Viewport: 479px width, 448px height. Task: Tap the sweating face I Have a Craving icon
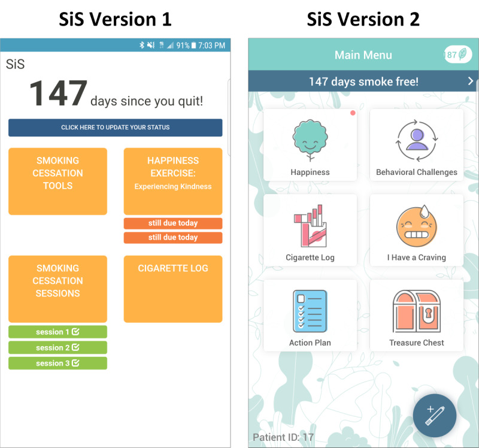tap(417, 226)
